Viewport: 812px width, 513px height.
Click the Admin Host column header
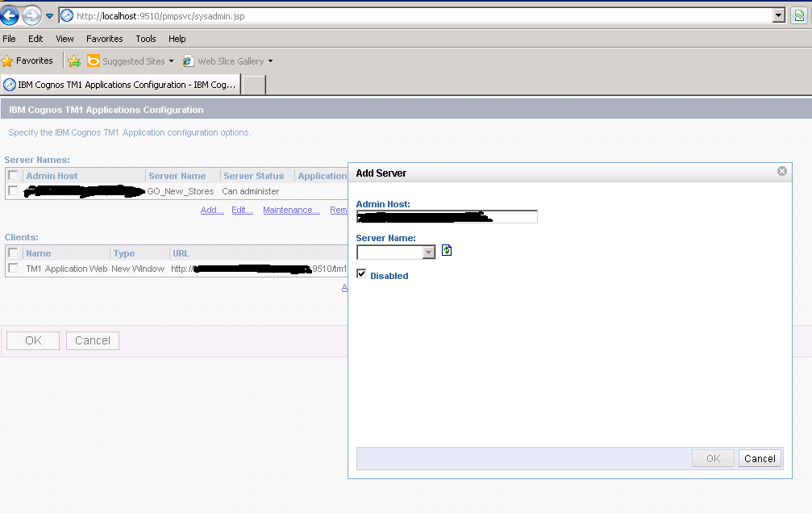coord(52,176)
